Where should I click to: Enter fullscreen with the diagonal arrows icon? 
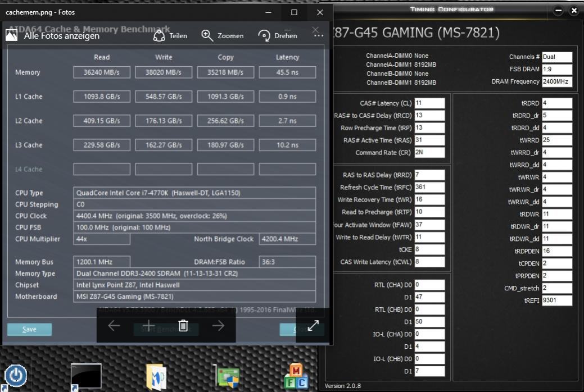click(x=313, y=325)
